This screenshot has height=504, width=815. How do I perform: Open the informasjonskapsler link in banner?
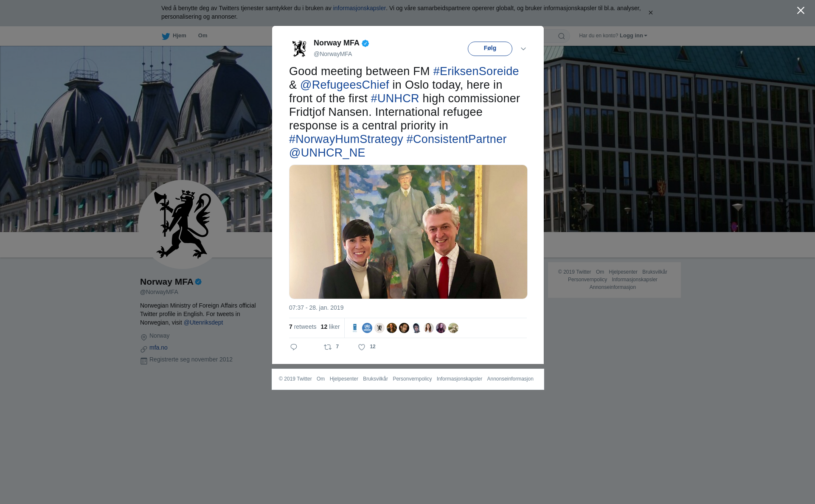[359, 8]
